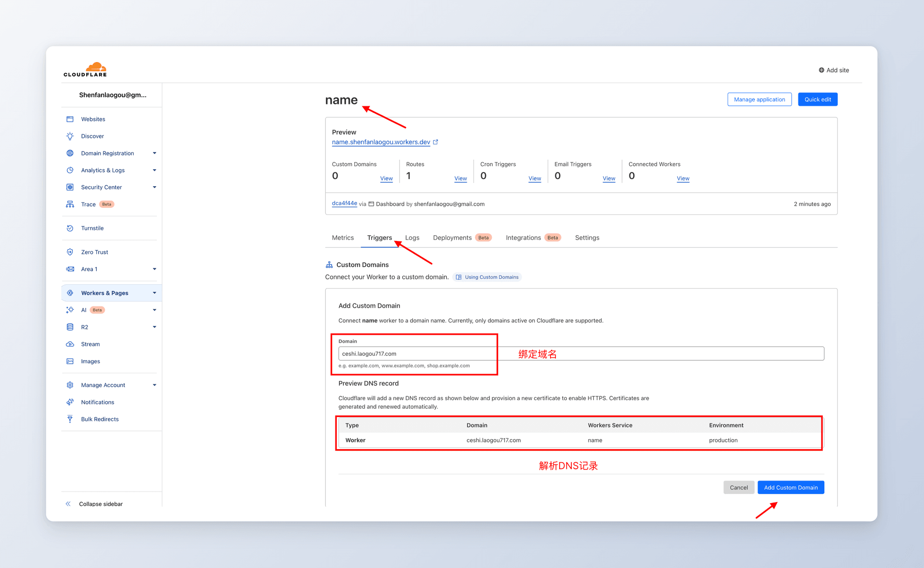
Task: Click View under Routes
Action: tap(461, 178)
